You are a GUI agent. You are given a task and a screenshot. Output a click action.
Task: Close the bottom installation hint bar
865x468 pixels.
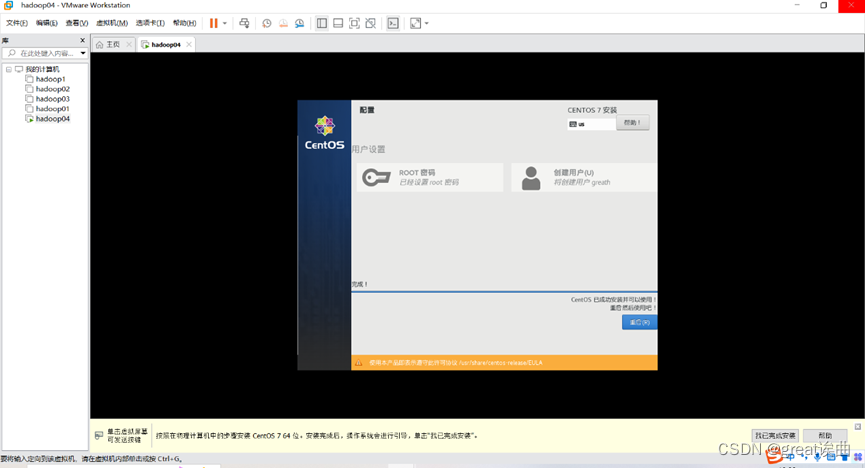(858, 427)
